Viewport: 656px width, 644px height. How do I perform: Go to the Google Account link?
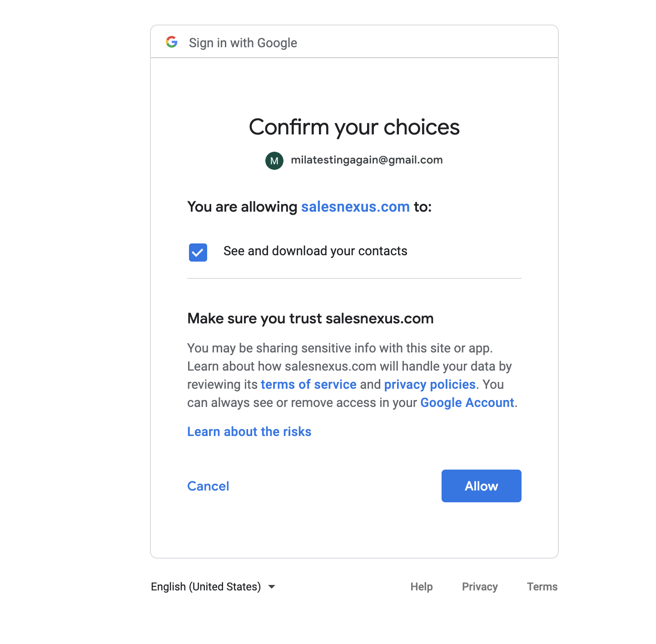pyautogui.click(x=467, y=403)
